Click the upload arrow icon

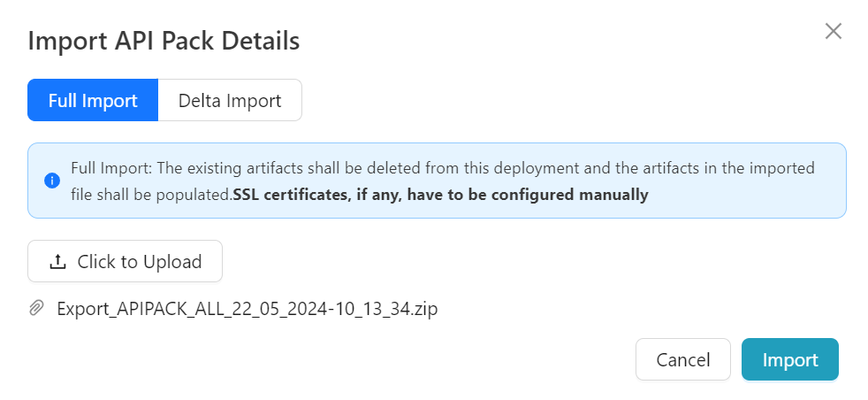pos(57,262)
